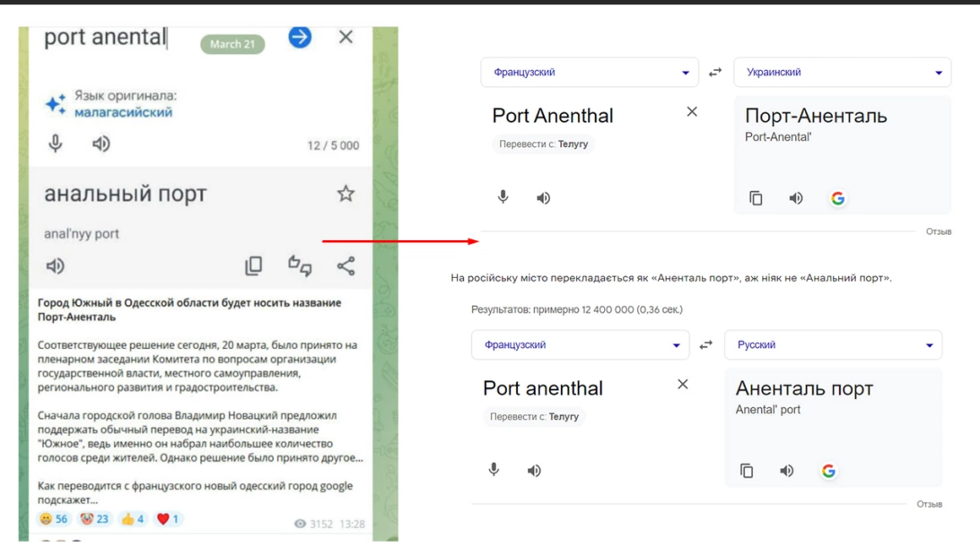This screenshot has height=556, width=980.
Task: Search 'Аненталь порт' with Google icon
Action: coord(828,471)
